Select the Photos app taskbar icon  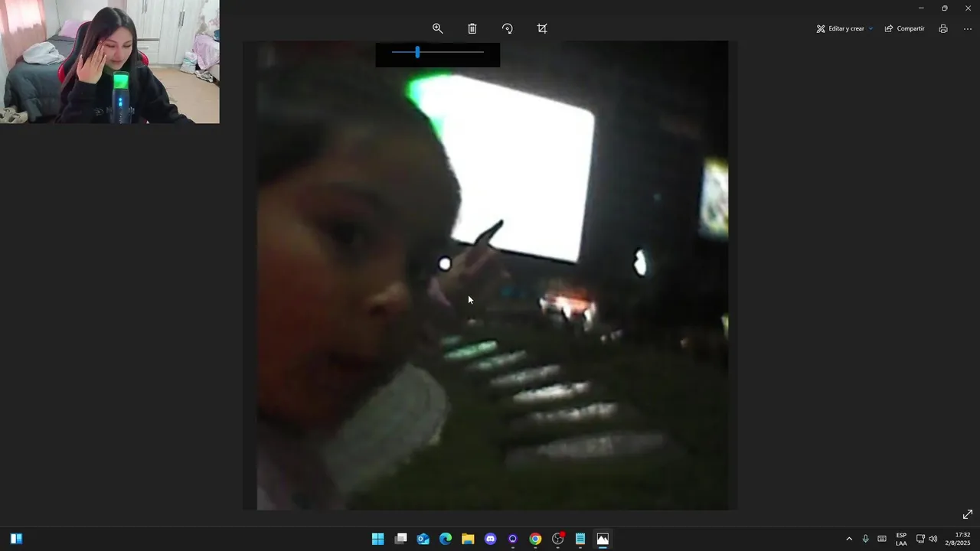point(603,539)
